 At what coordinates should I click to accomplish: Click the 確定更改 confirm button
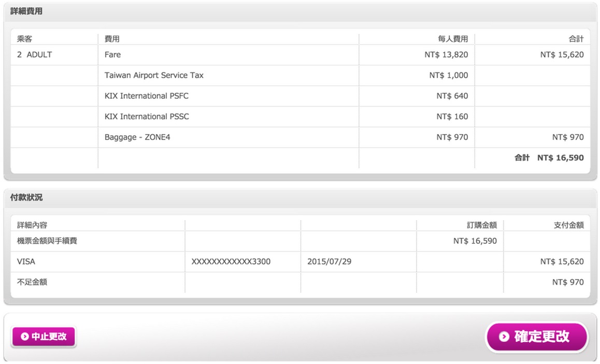point(536,337)
